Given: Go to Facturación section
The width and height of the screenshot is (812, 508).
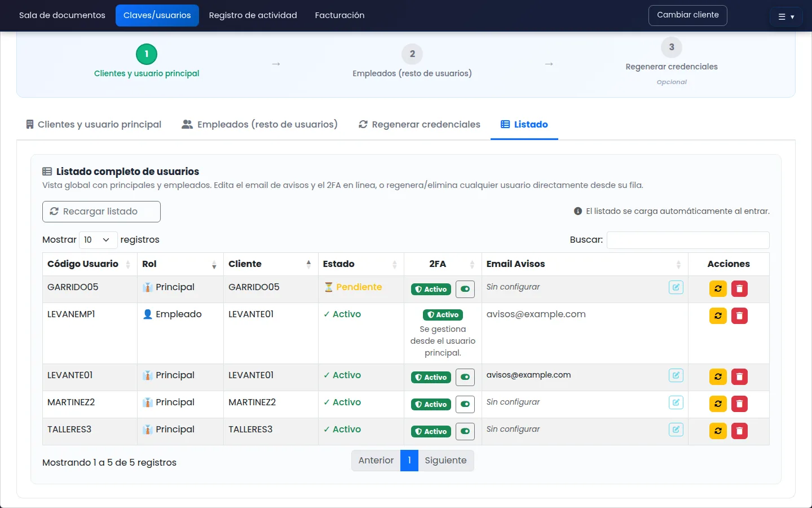Looking at the screenshot, I should pyautogui.click(x=339, y=15).
